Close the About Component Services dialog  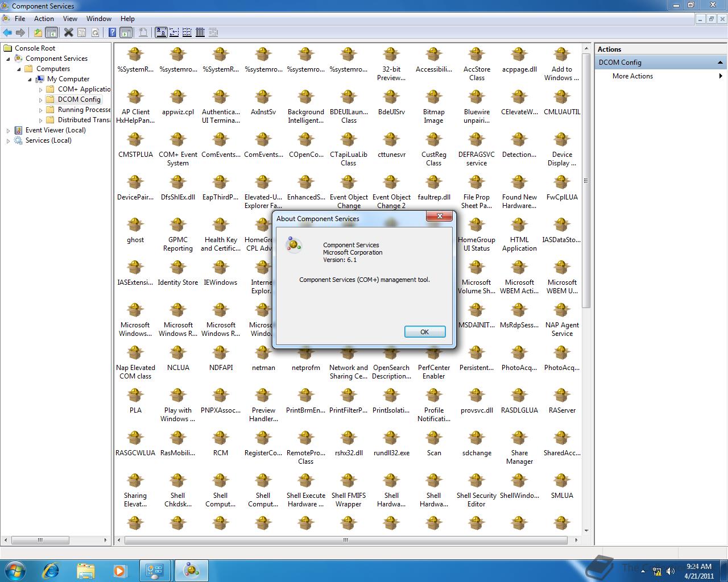coord(440,217)
